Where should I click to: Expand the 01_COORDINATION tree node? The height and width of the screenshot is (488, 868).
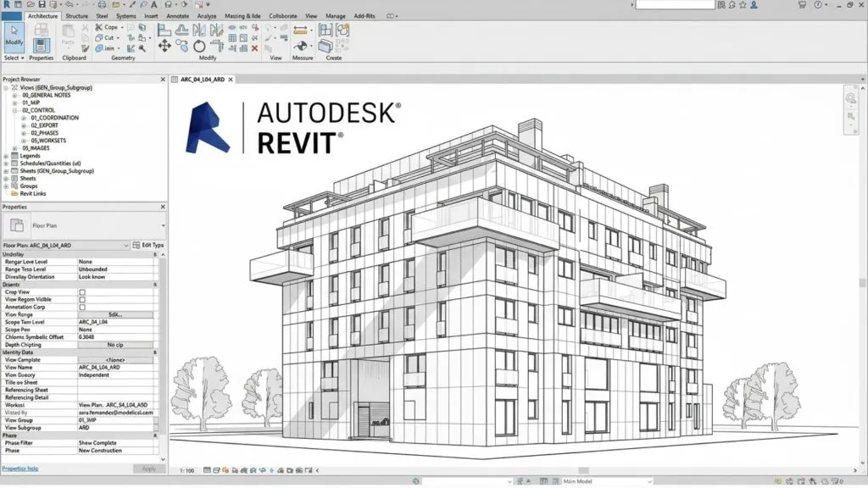pos(24,118)
